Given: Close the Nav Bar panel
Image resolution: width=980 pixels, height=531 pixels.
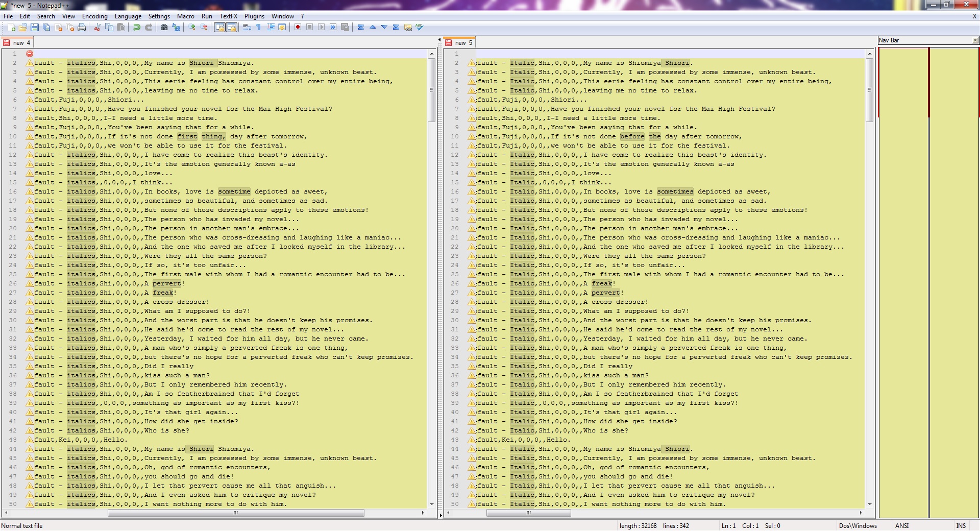Looking at the screenshot, I should (975, 40).
